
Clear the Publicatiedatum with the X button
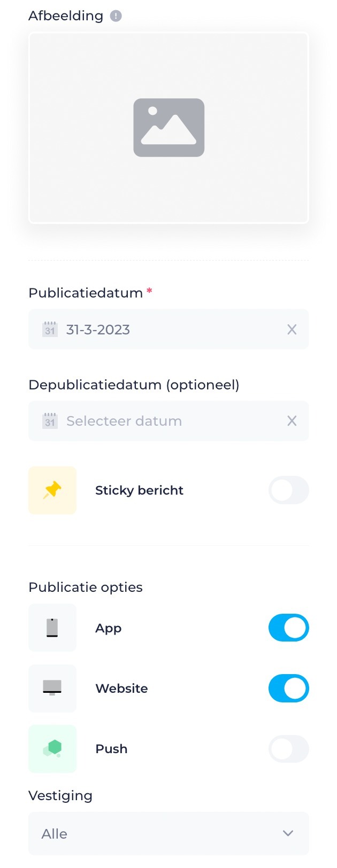point(292,330)
